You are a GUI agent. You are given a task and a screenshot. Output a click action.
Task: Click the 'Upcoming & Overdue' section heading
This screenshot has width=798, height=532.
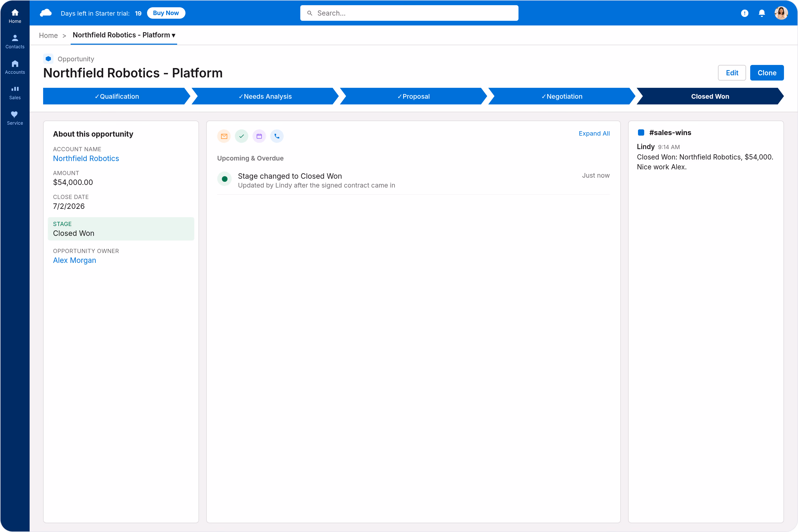tap(250, 158)
